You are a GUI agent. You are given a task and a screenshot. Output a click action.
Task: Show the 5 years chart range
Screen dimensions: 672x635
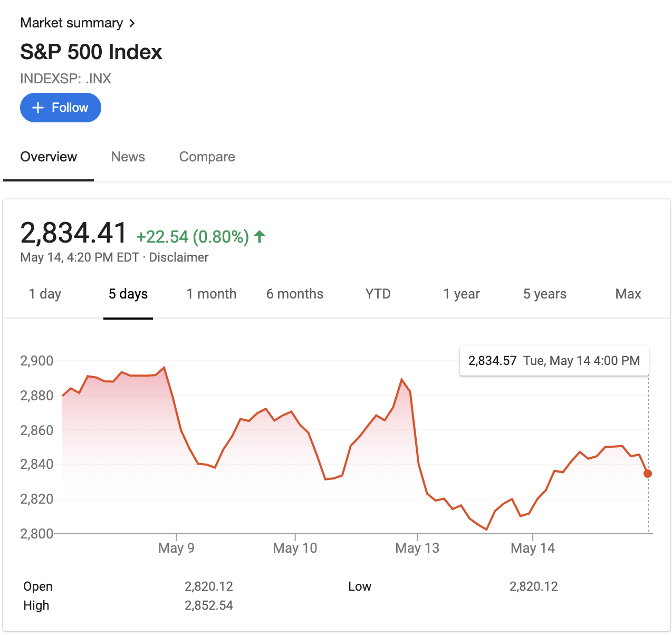pyautogui.click(x=544, y=294)
